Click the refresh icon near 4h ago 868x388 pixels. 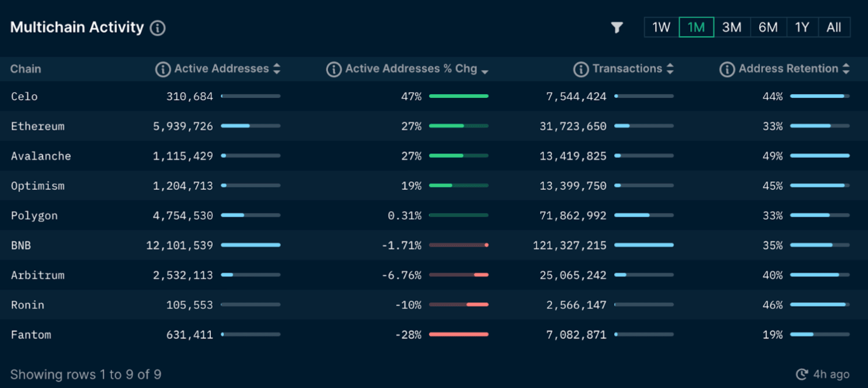802,374
